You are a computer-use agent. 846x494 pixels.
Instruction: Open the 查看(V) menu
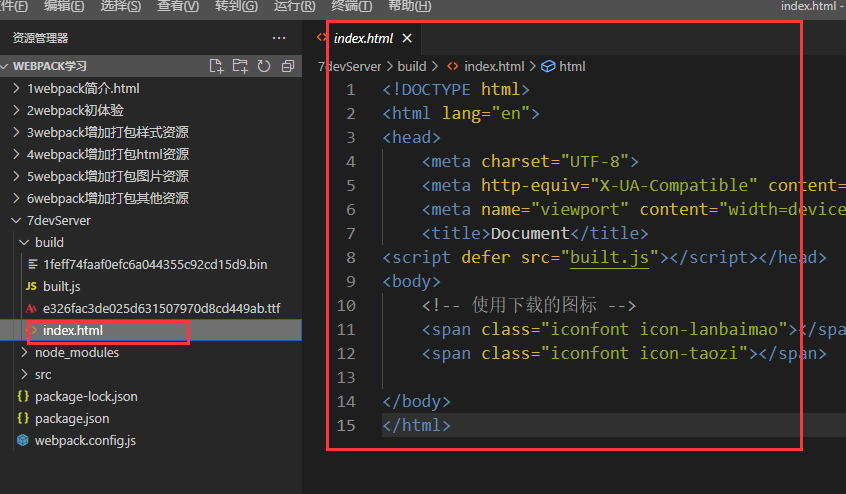[x=178, y=6]
